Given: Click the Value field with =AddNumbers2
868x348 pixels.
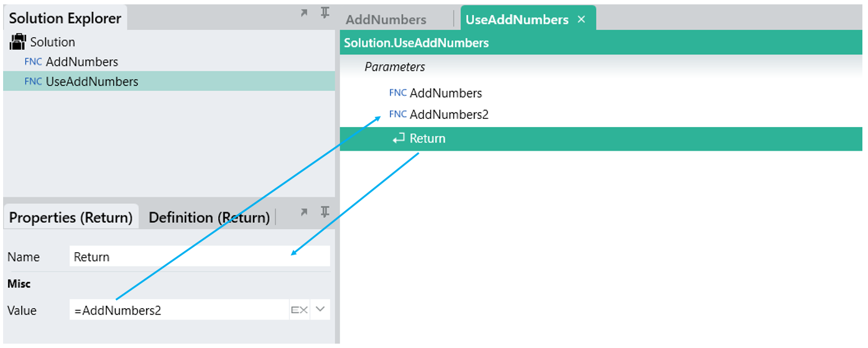Looking at the screenshot, I should coord(179,310).
